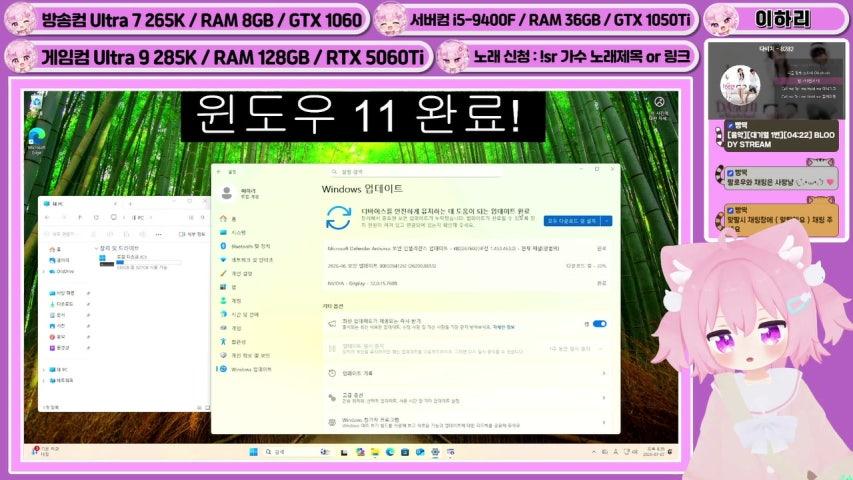This screenshot has height=480, width=853.
Task: Open 음악 folder in Explorer sidebar
Action: click(57, 337)
